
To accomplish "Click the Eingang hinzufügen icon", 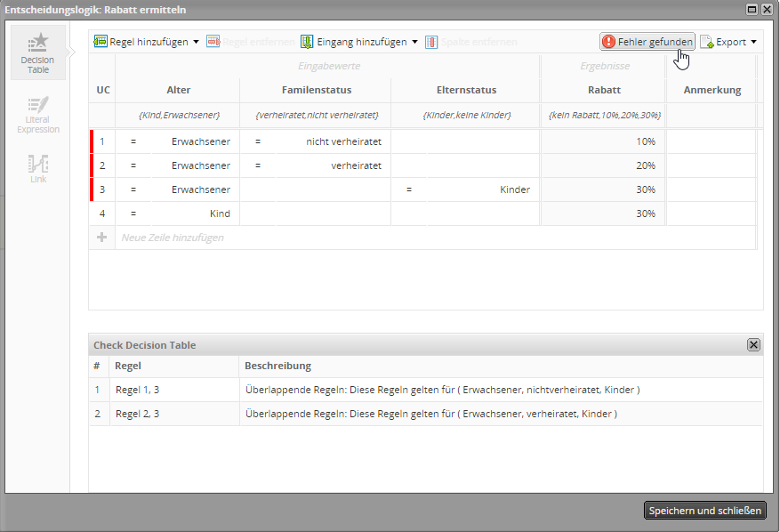I will point(307,42).
